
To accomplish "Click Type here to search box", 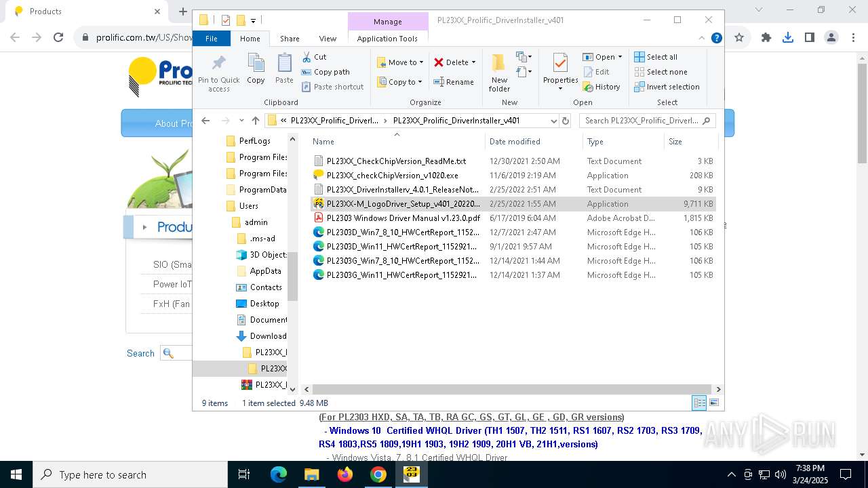I will (130, 474).
